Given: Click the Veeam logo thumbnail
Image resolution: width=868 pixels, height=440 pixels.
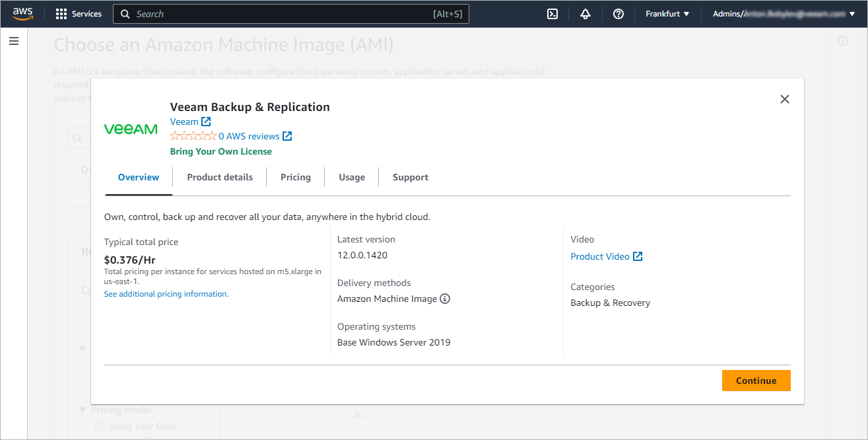Looking at the screenshot, I should [x=131, y=129].
